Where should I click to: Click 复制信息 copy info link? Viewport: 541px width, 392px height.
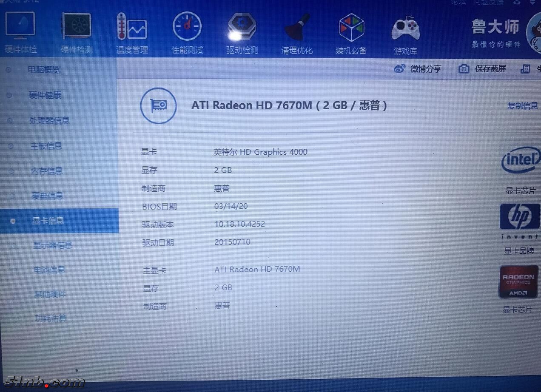click(x=523, y=106)
